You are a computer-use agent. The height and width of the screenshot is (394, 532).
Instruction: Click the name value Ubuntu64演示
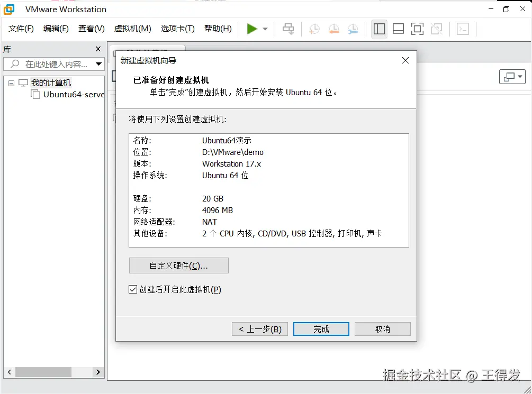227,140
